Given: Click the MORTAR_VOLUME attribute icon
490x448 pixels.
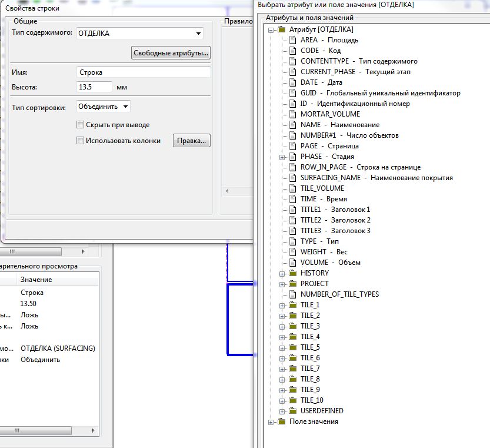Looking at the screenshot, I should click(292, 114).
